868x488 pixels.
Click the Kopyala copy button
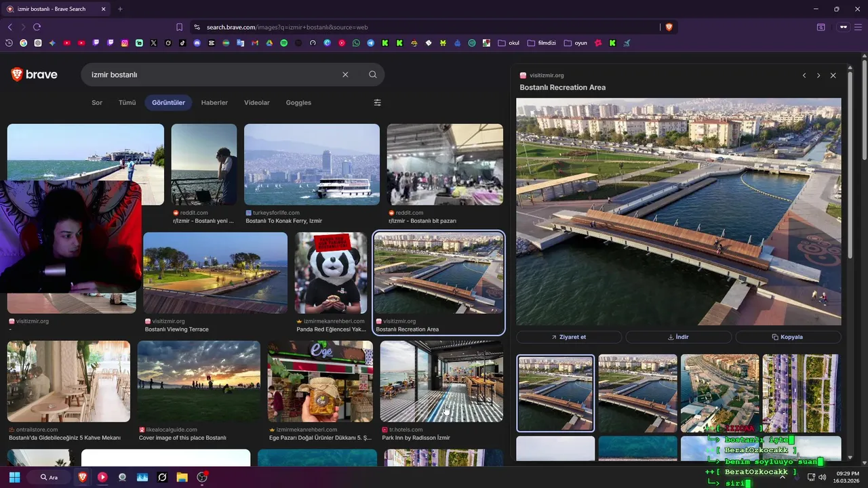[x=788, y=337]
